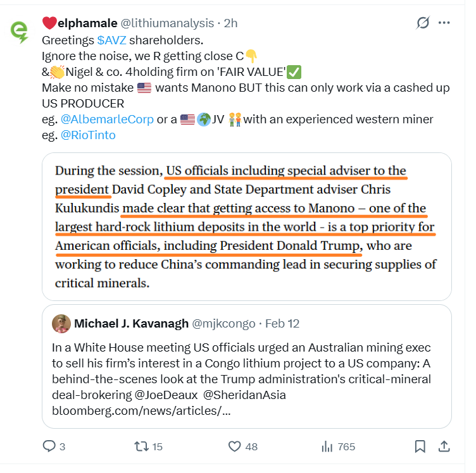476x473 pixels.
Task: Click the reply comment icon
Action: click(49, 446)
